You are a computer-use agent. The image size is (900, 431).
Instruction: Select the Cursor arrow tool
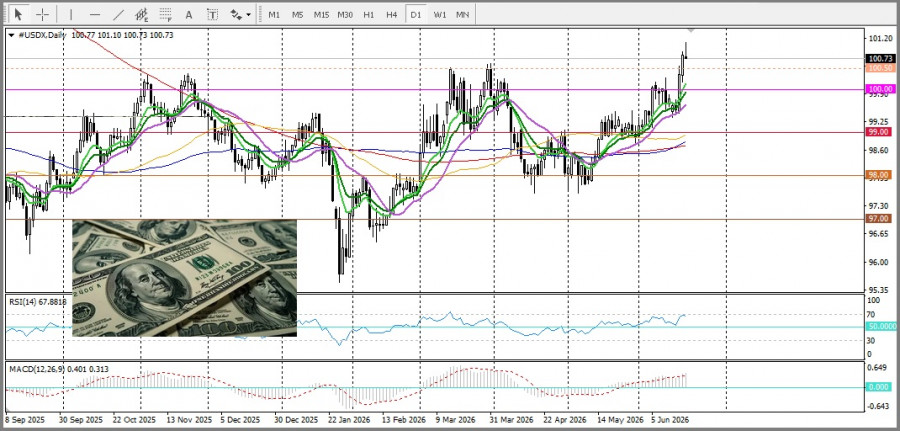pyautogui.click(x=18, y=14)
